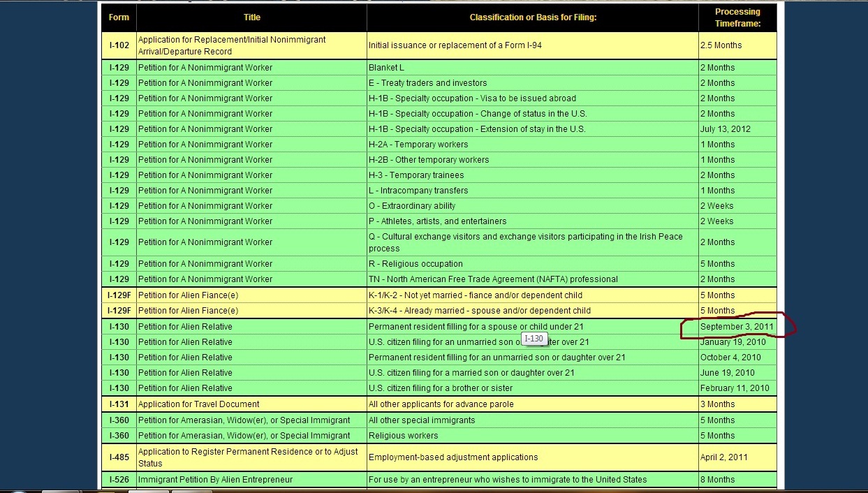Click the "8 Months" processing timeframe
Viewport: 868px width, 493px height.
[718, 480]
